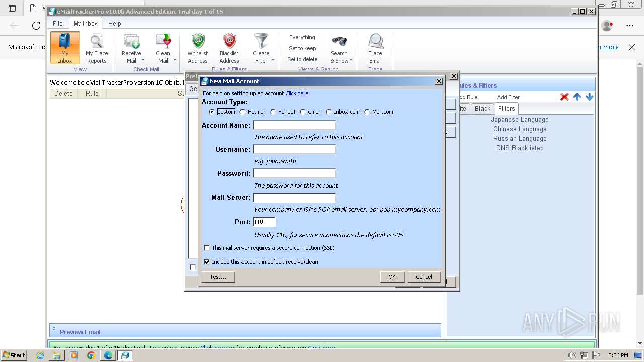644x362 pixels.
Task: Open Microsoft Edge taskbar icon
Action: coord(108,355)
